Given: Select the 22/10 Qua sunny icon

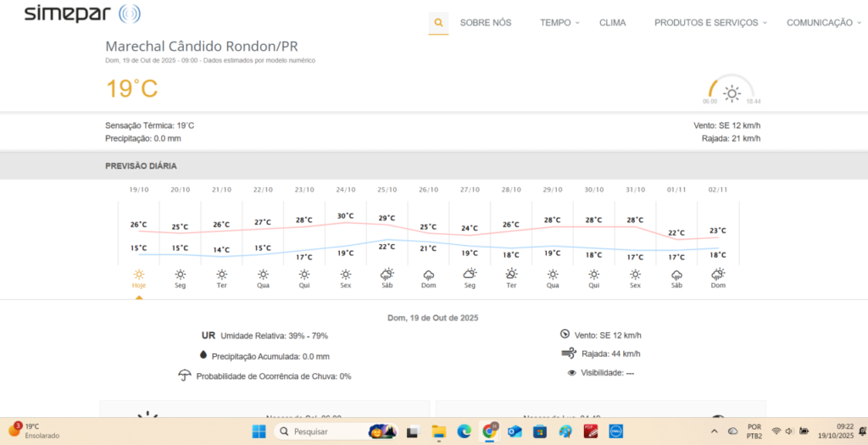Looking at the screenshot, I should (x=263, y=274).
